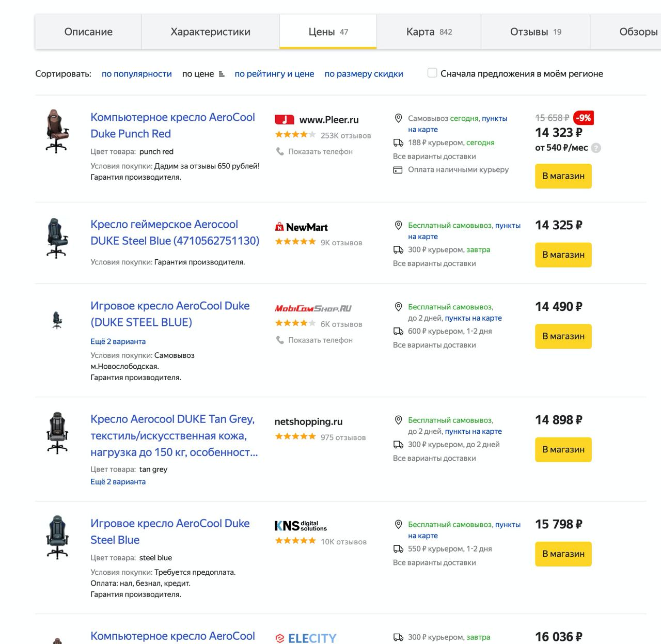This screenshot has height=644, width=661.
Task: Click NewMart star rating
Action: (295, 242)
